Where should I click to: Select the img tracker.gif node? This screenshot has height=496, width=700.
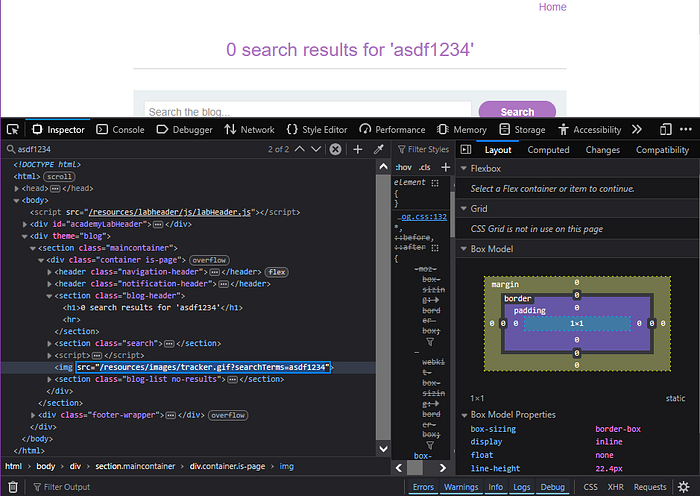click(x=193, y=367)
